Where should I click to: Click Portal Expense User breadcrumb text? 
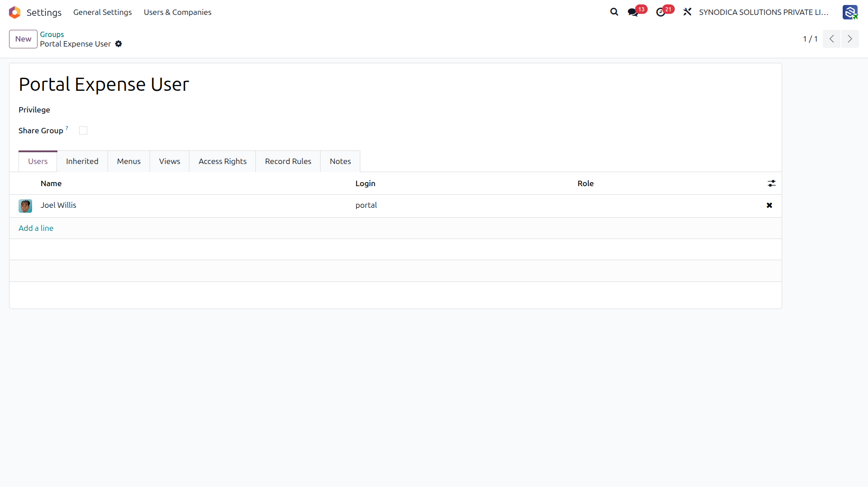[75, 44]
